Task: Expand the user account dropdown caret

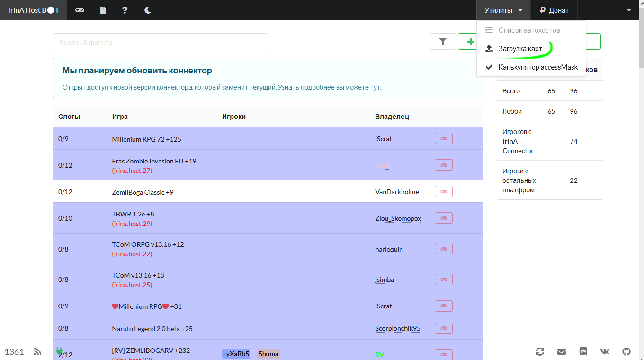Action: click(629, 10)
